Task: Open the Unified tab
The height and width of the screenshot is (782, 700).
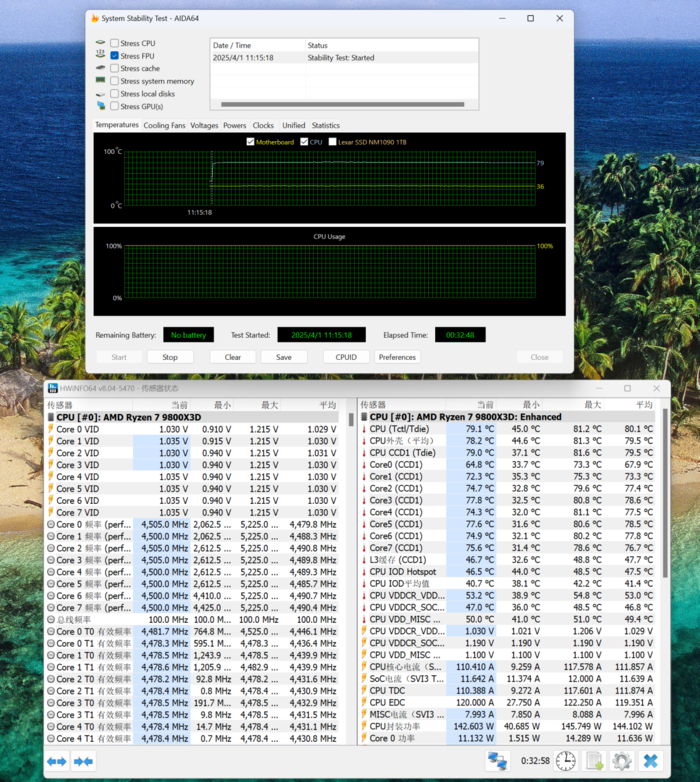Action: 294,126
